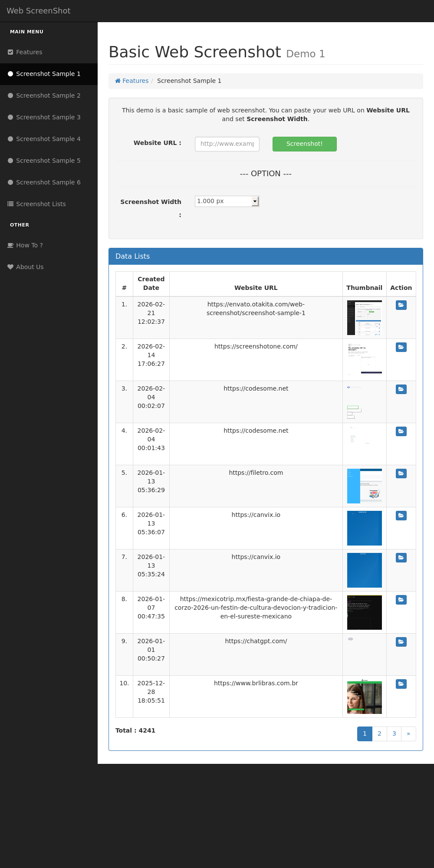Click the brlibras.com.br thumbnail image
Screen dimensions: 434x868
point(365,697)
